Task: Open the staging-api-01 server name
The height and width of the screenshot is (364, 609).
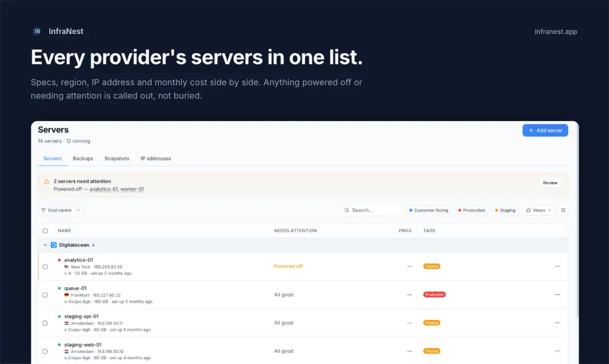Action: coord(81,316)
